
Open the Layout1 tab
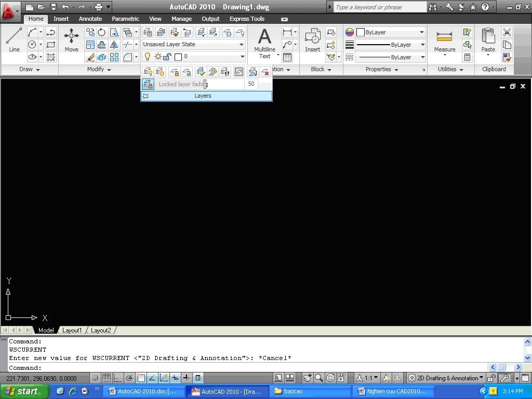tap(72, 330)
